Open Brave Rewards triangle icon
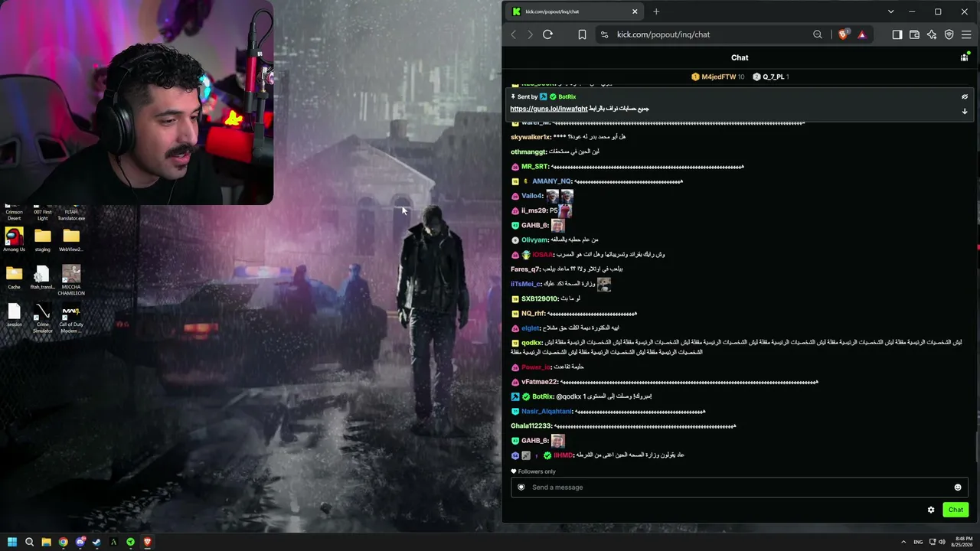Viewport: 980px width, 551px height. pyautogui.click(x=861, y=34)
